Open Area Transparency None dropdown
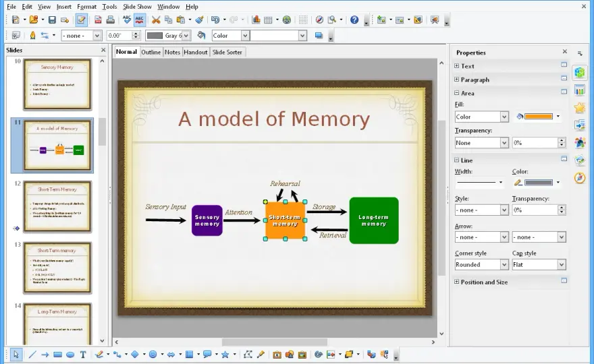This screenshot has width=594, height=364. 481,143
